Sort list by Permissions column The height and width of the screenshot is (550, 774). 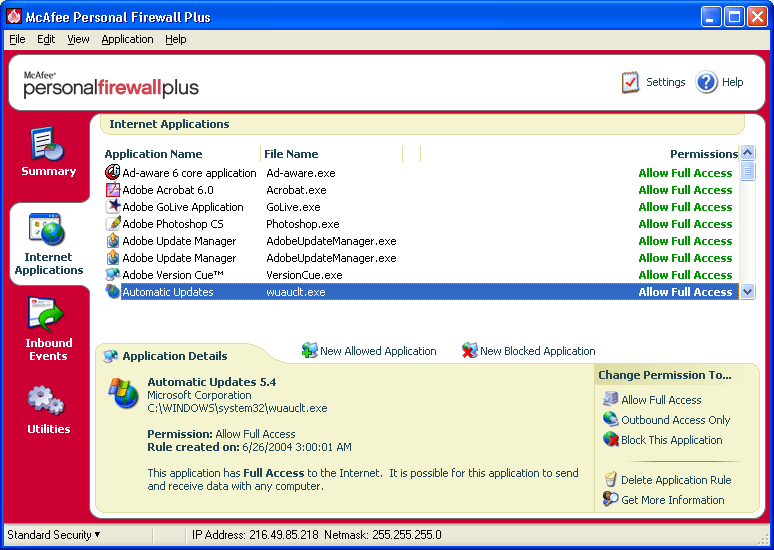point(704,154)
